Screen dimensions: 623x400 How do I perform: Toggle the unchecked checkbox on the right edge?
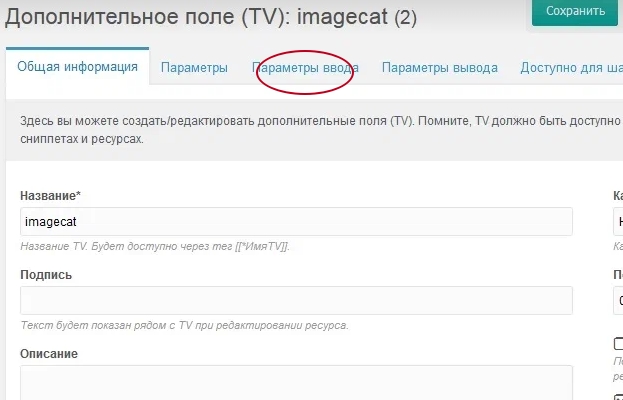[618, 343]
